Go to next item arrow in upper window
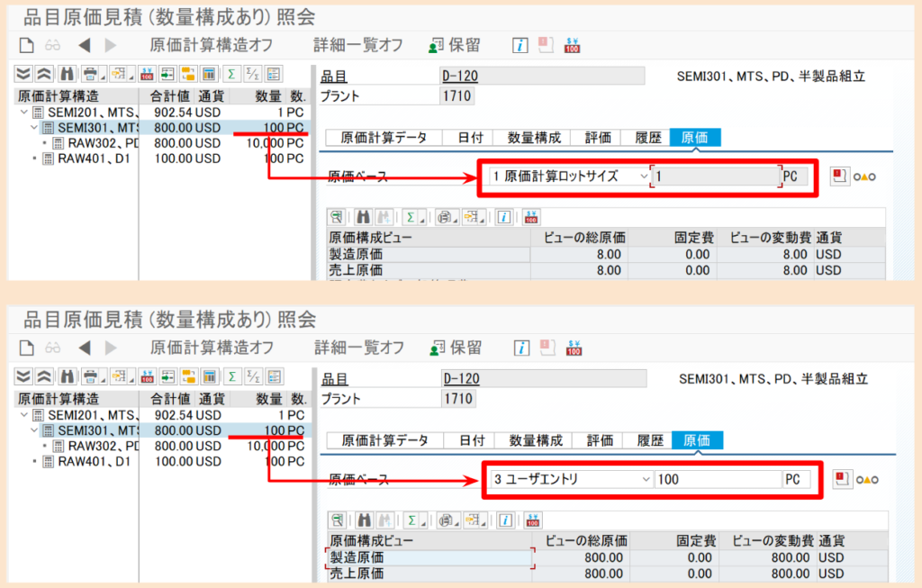 click(110, 45)
